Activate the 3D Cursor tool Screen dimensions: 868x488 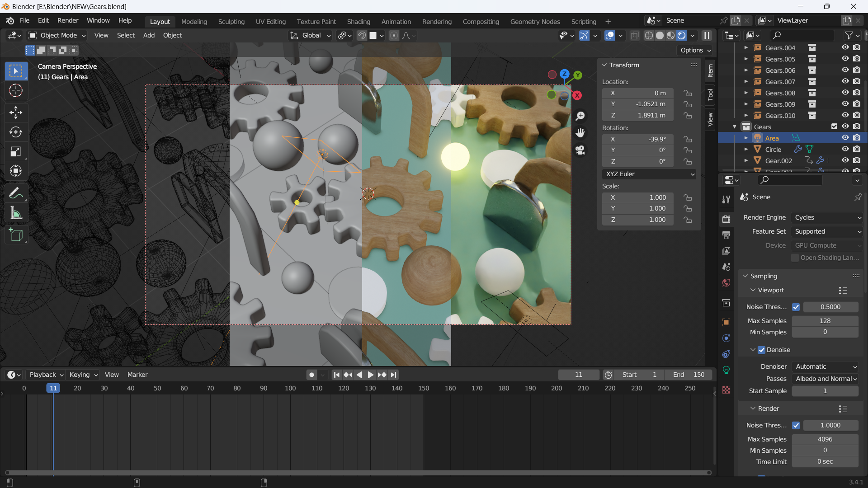pos(16,91)
